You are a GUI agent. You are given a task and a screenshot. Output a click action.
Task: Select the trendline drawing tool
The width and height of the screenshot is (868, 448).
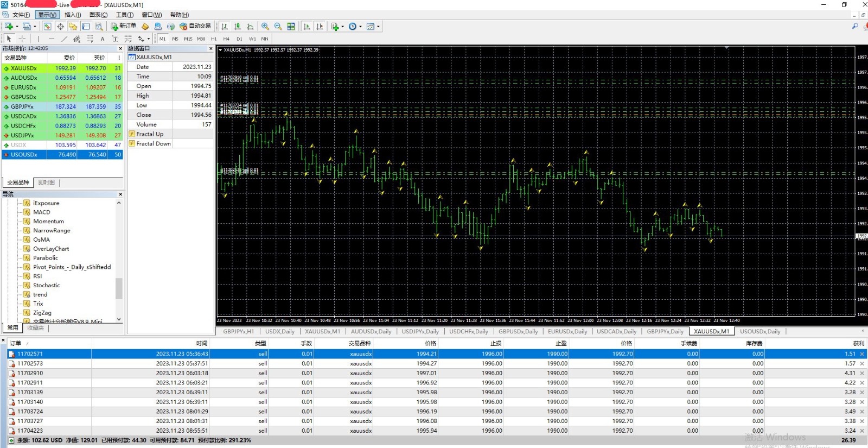64,39
